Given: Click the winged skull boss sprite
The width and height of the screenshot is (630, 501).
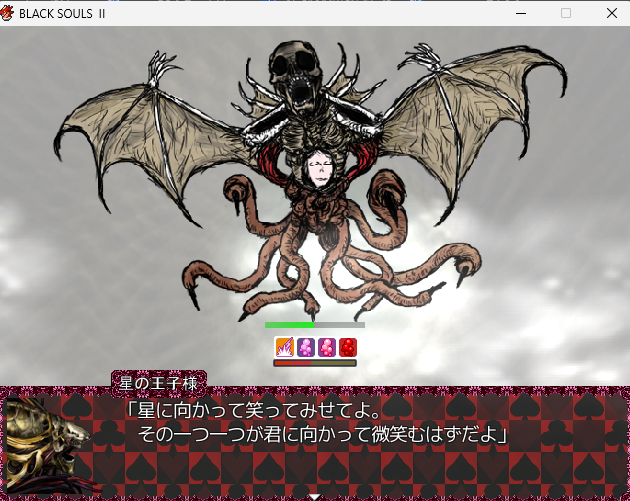Looking at the screenshot, I should (310, 180).
